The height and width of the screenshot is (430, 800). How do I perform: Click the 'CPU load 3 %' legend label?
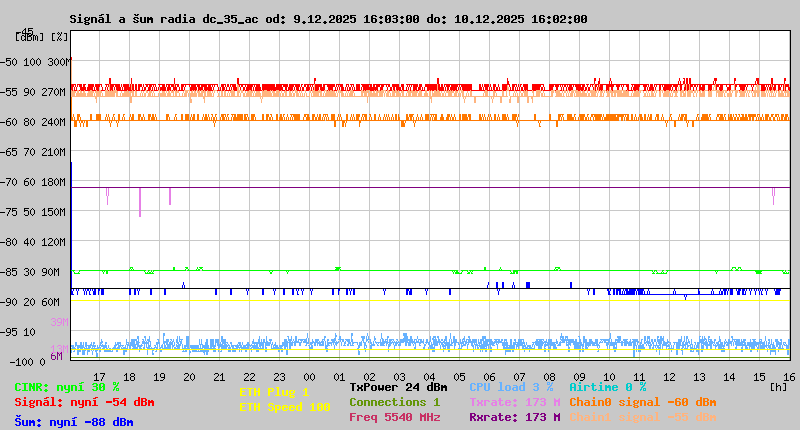511,387
